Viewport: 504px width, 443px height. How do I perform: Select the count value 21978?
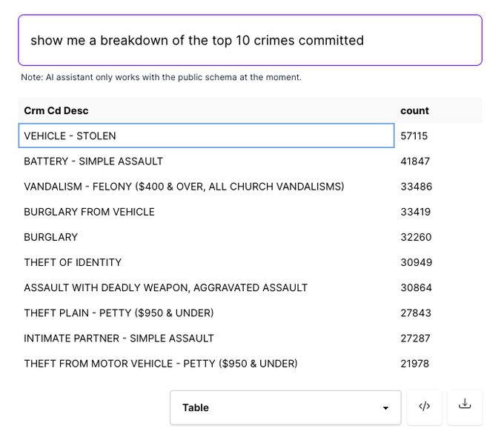pyautogui.click(x=415, y=364)
